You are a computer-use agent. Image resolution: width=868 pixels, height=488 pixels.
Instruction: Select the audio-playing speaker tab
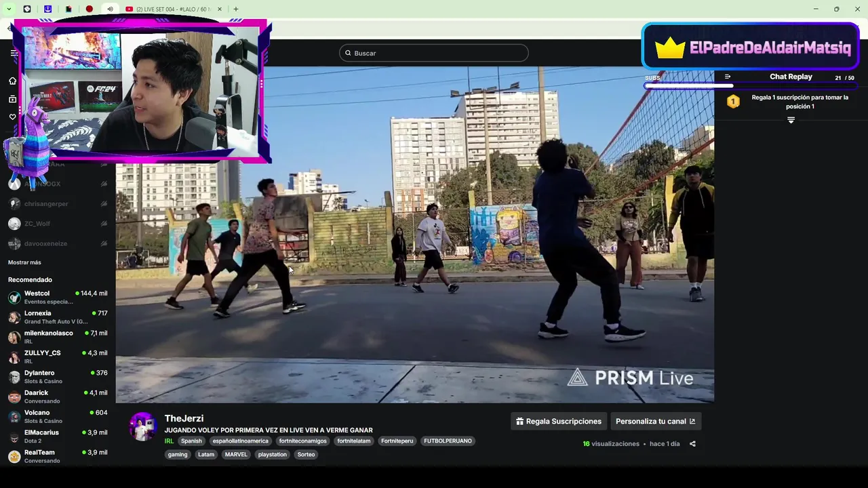[110, 9]
